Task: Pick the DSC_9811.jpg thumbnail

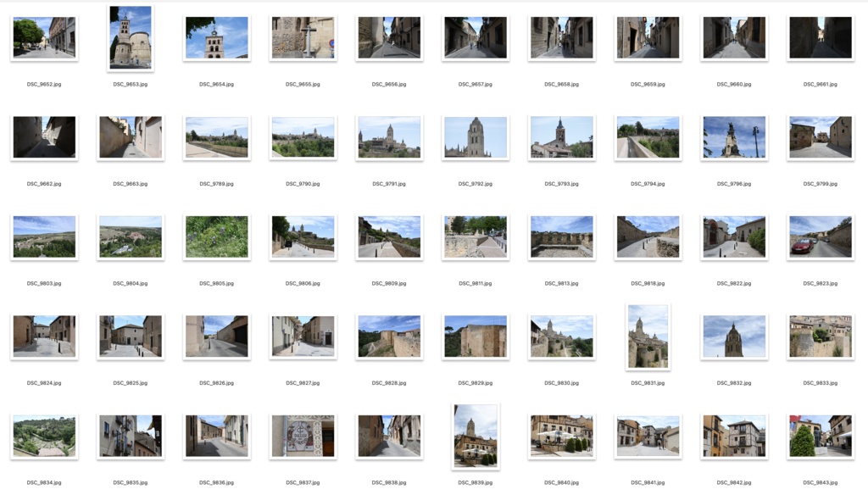Action: coord(476,237)
